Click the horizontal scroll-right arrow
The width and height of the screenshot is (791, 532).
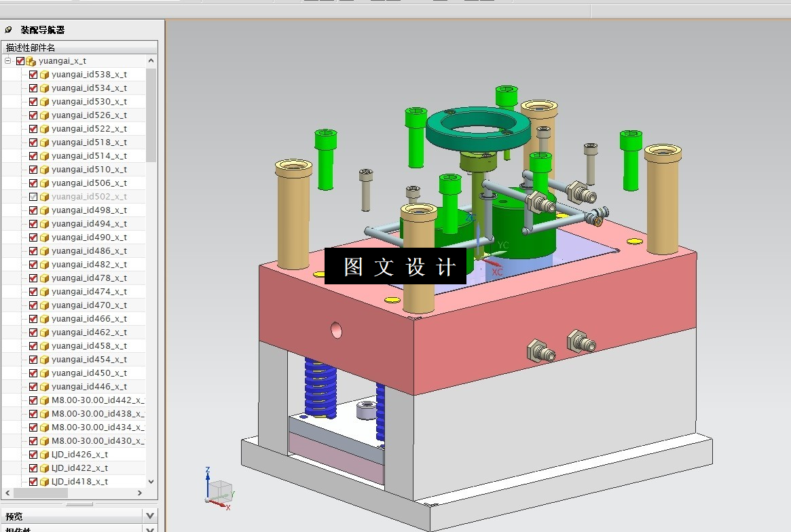pyautogui.click(x=140, y=493)
